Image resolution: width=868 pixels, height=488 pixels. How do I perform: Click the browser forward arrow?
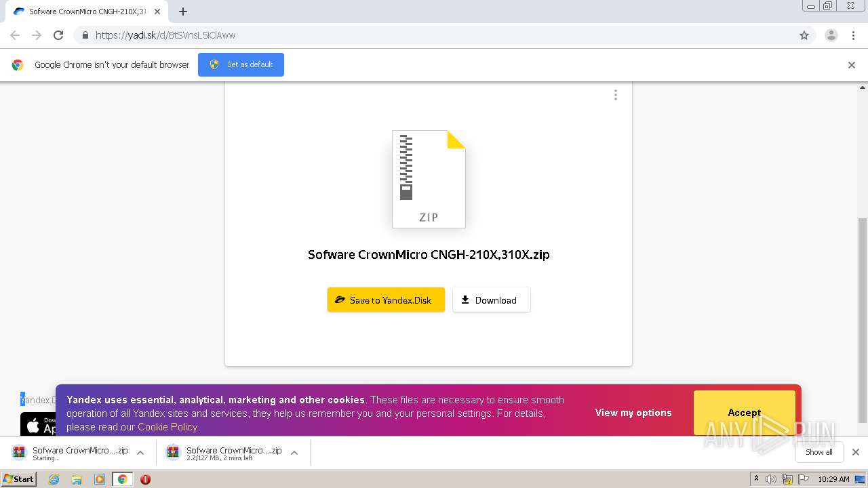(x=37, y=35)
